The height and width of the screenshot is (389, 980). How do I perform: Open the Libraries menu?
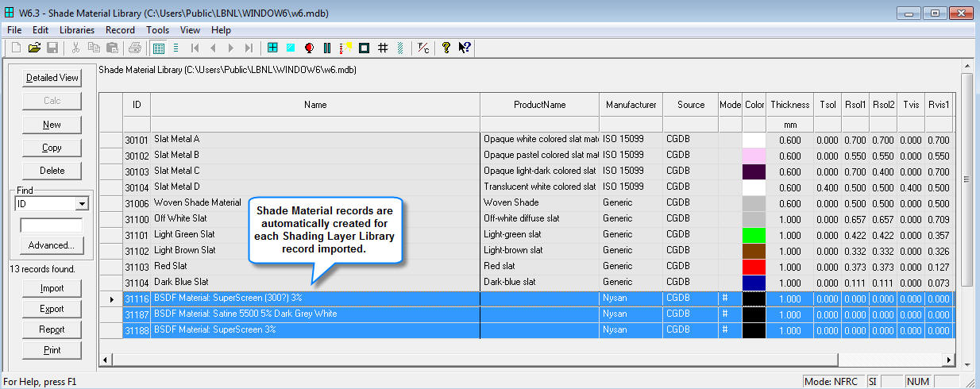77,30
